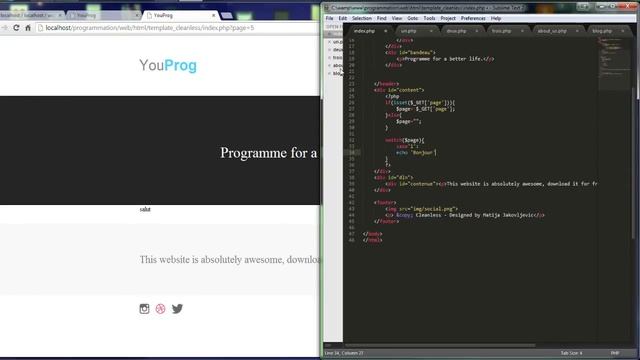Open the Help menu
Screen dimensions: 640x360
point(496,18)
